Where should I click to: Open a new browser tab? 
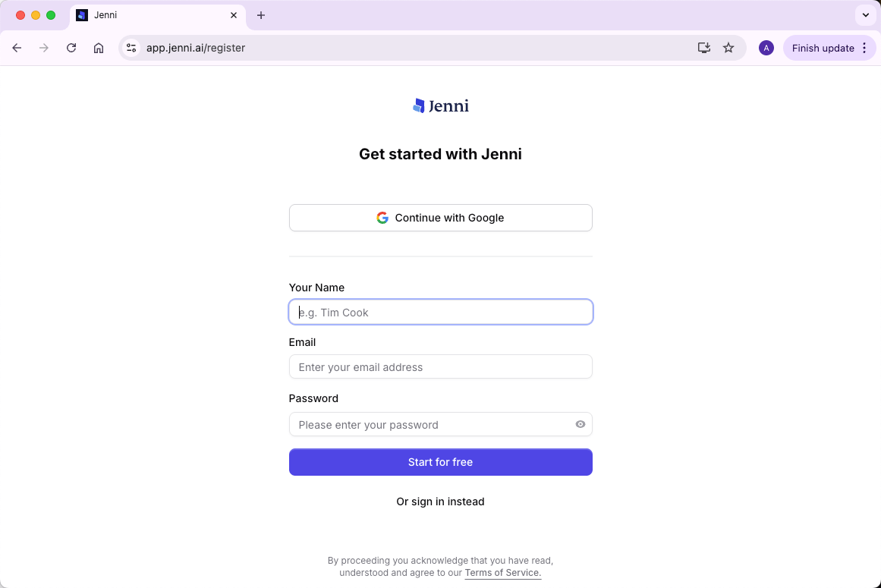(x=261, y=15)
